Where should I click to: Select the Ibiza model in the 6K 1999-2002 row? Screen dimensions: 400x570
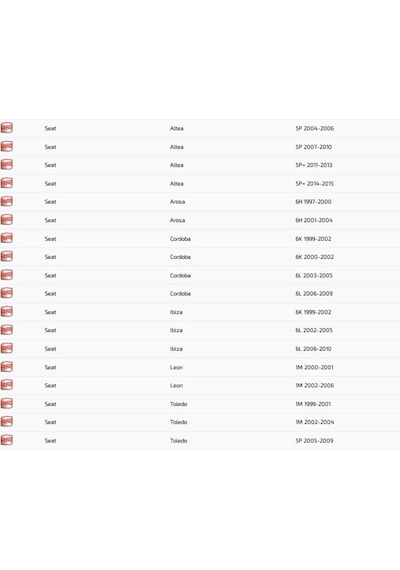point(176,312)
